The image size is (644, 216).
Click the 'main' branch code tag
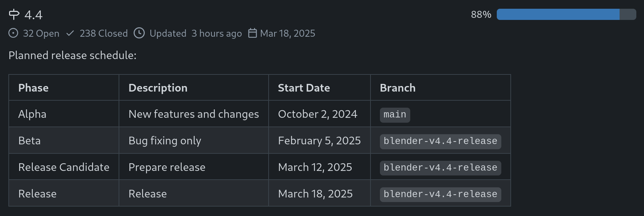click(x=395, y=115)
